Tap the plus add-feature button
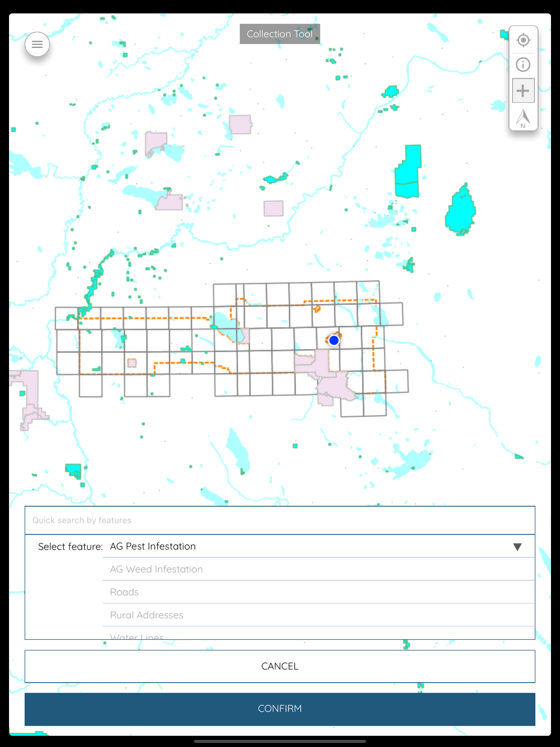 [x=523, y=91]
